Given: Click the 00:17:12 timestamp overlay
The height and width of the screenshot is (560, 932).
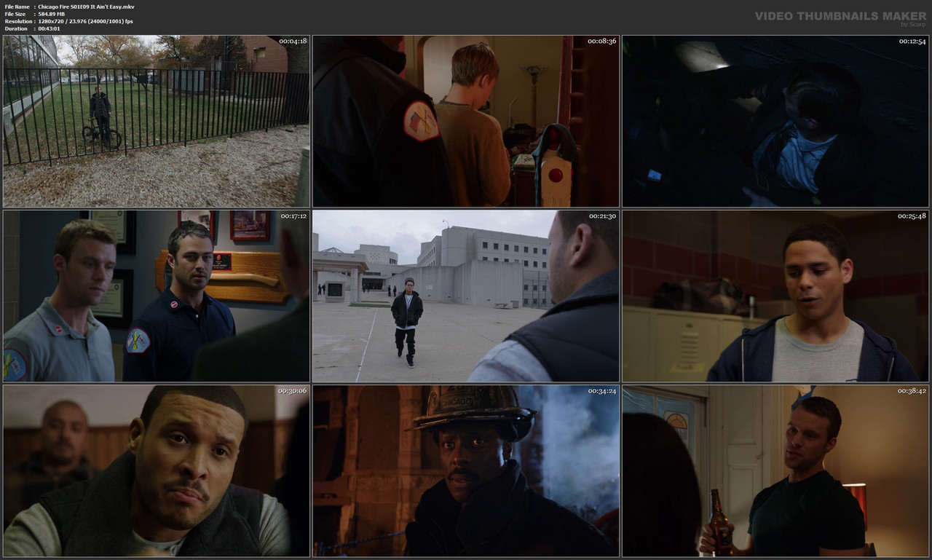Looking at the screenshot, I should click(292, 216).
